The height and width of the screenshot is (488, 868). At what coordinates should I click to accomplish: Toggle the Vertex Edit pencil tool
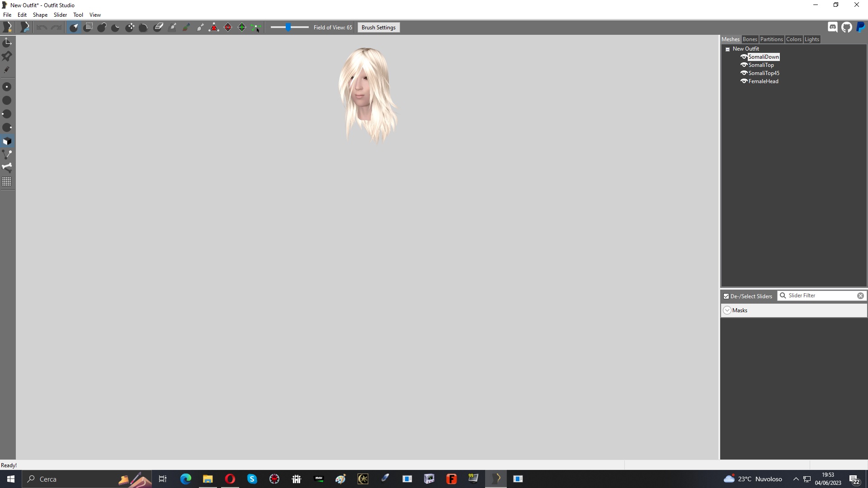pyautogui.click(x=7, y=70)
